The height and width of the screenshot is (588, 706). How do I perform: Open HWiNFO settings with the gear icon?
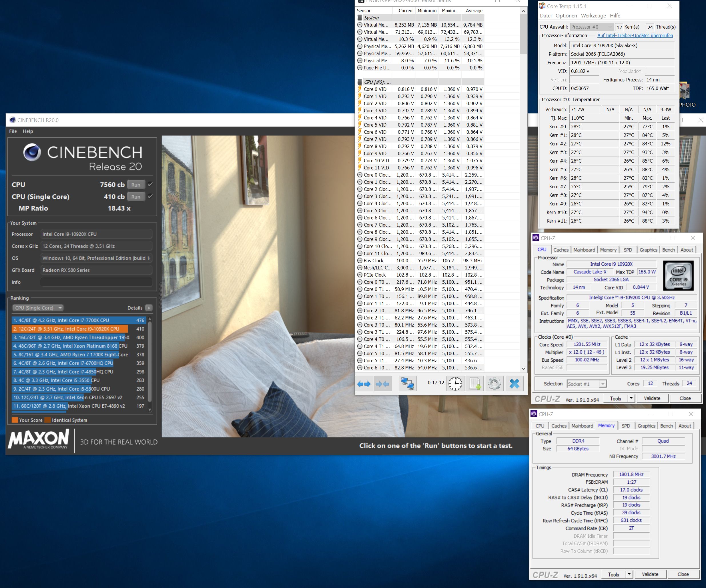pyautogui.click(x=494, y=383)
